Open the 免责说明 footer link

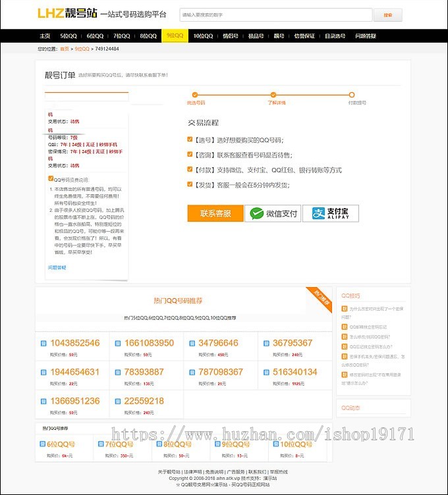tap(214, 472)
